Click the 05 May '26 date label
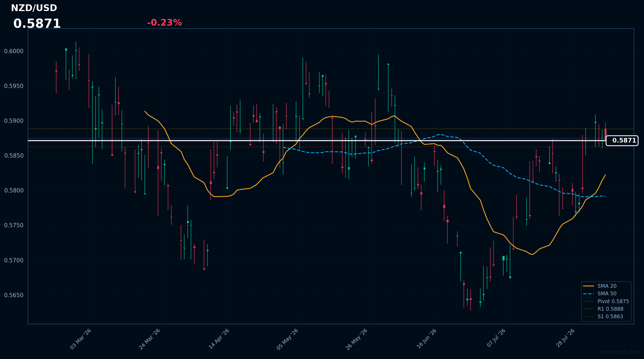Viewport: 644px width, 359px height. tap(287, 339)
